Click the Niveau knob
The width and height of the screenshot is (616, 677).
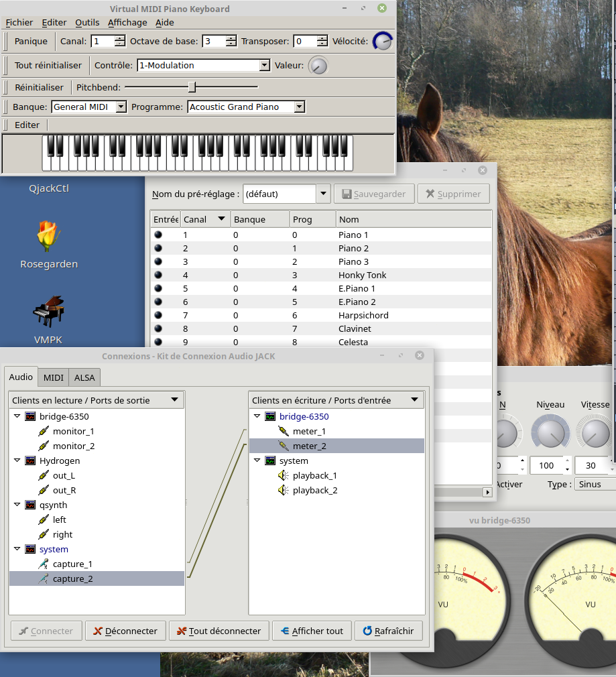[550, 433]
